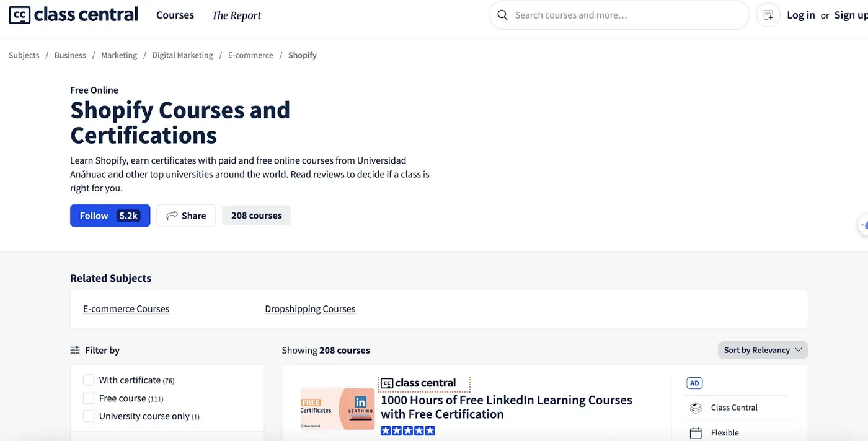Click the Free Online label
Screen dimensions: 868x441
94,90
